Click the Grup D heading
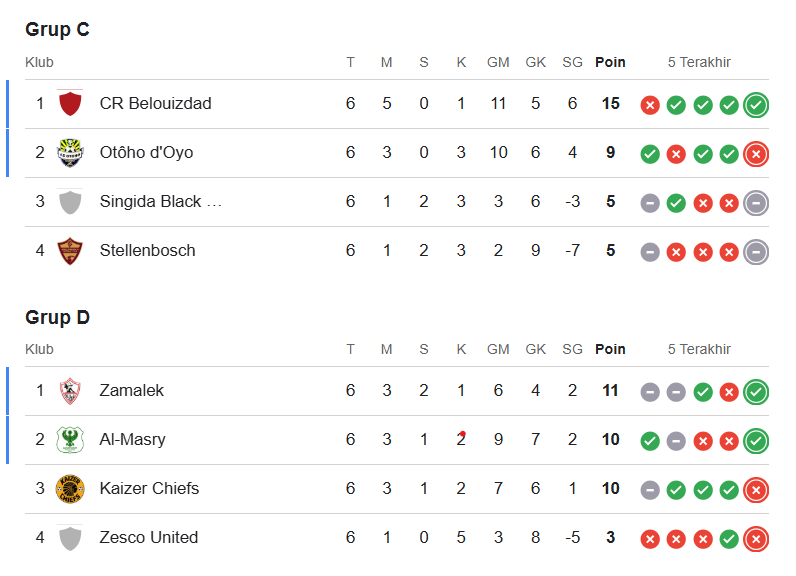This screenshot has width=796, height=576. pyautogui.click(x=57, y=317)
